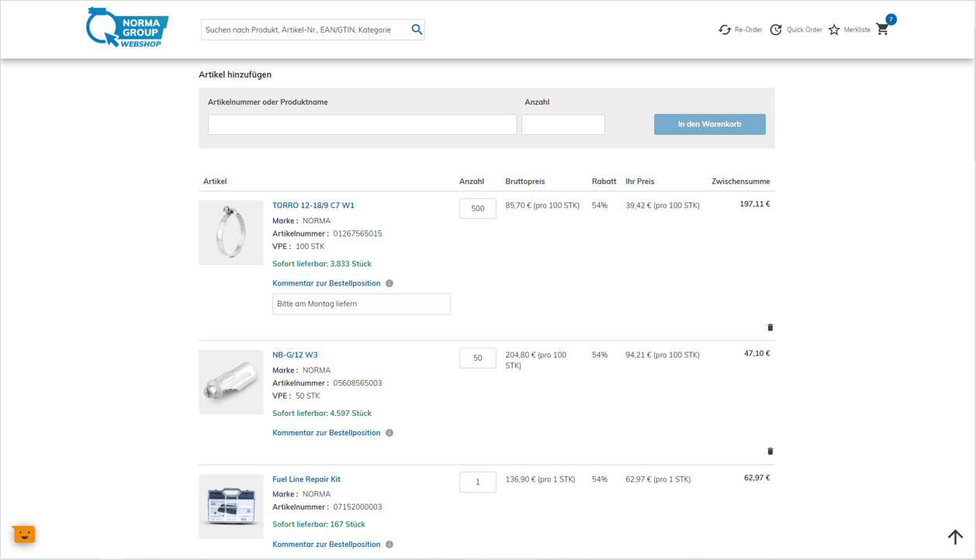Open Fuel Line Repair Kit product link

(306, 479)
